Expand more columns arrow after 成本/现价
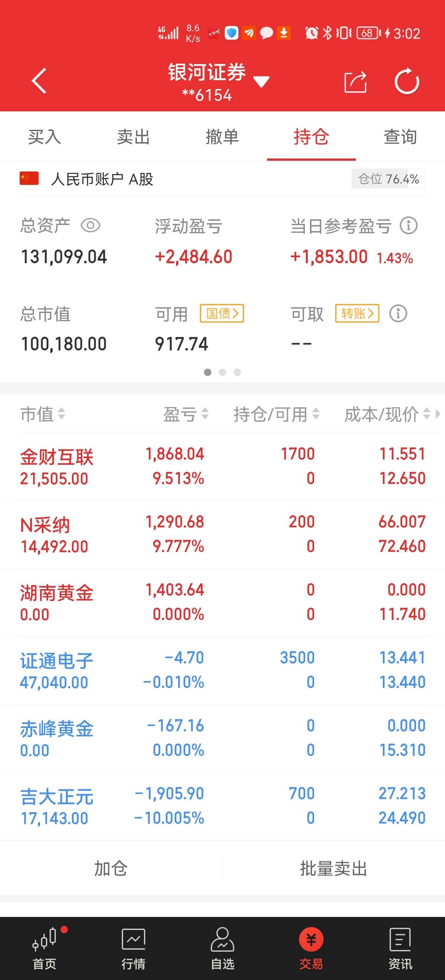Viewport: 445px width, 980px height. pos(438,414)
